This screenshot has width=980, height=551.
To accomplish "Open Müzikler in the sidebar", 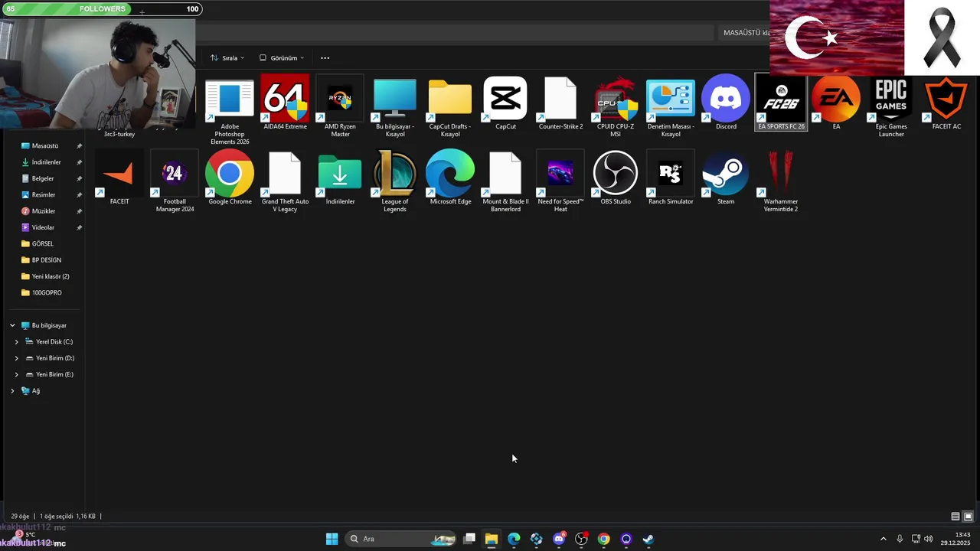I will coord(45,211).
